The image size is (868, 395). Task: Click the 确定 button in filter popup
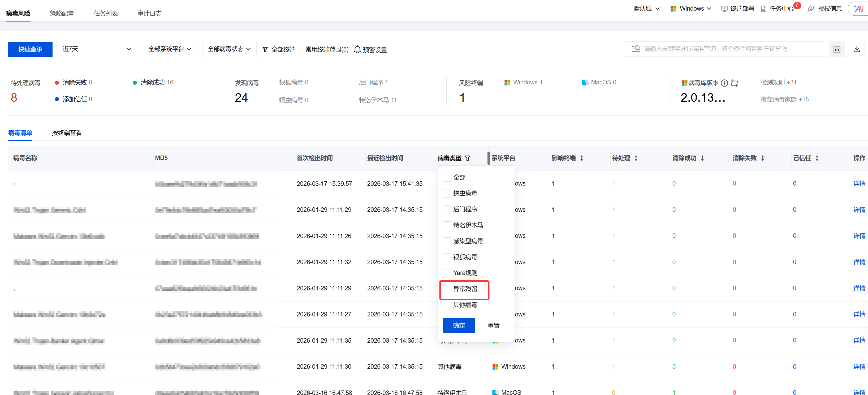(x=459, y=325)
